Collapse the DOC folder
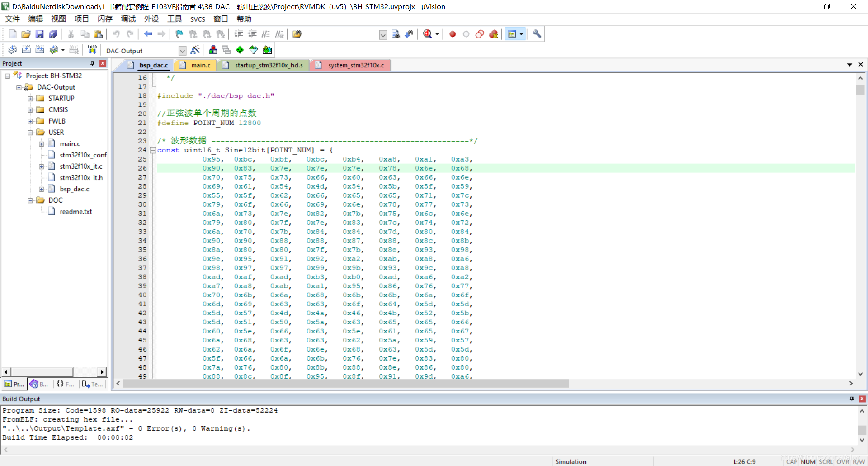Viewport: 868px width, 466px height. tap(30, 200)
